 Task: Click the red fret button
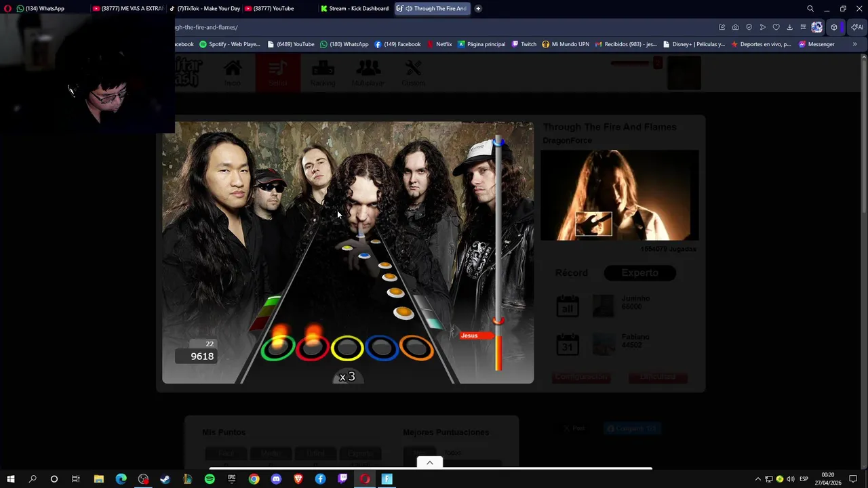pyautogui.click(x=312, y=348)
